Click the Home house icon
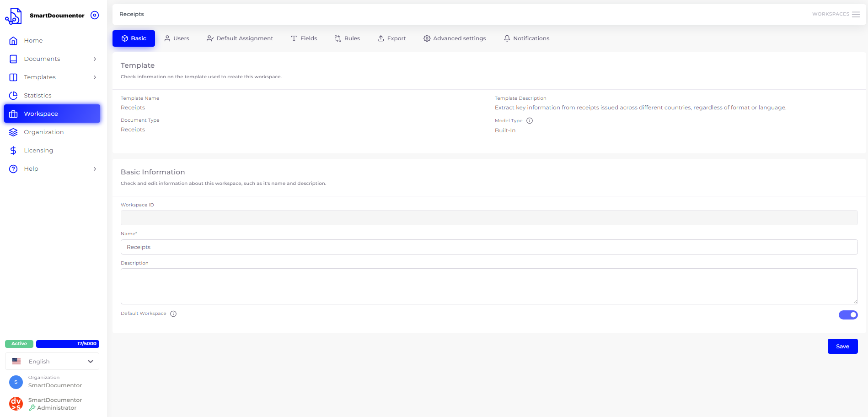Image resolution: width=868 pixels, height=417 pixels. [13, 41]
